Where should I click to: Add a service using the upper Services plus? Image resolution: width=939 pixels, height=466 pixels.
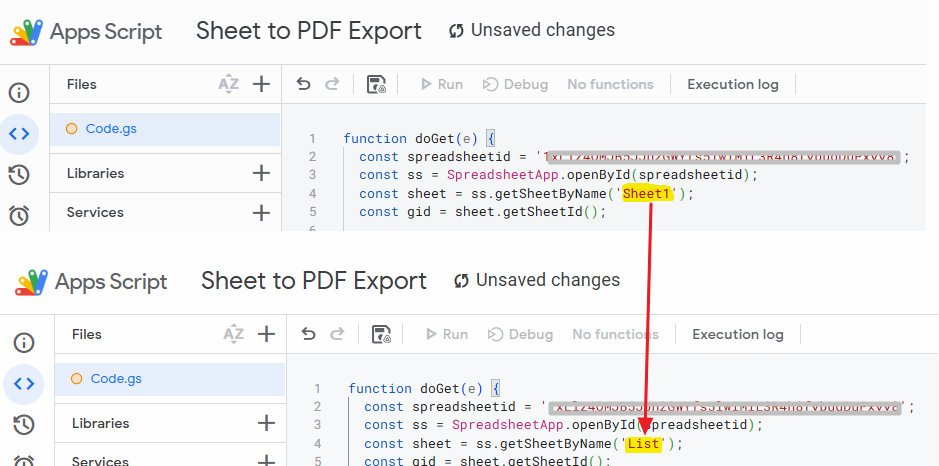coord(261,212)
